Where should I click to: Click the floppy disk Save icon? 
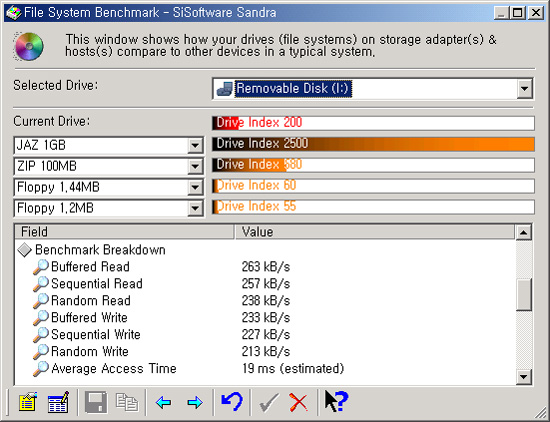coord(96,402)
